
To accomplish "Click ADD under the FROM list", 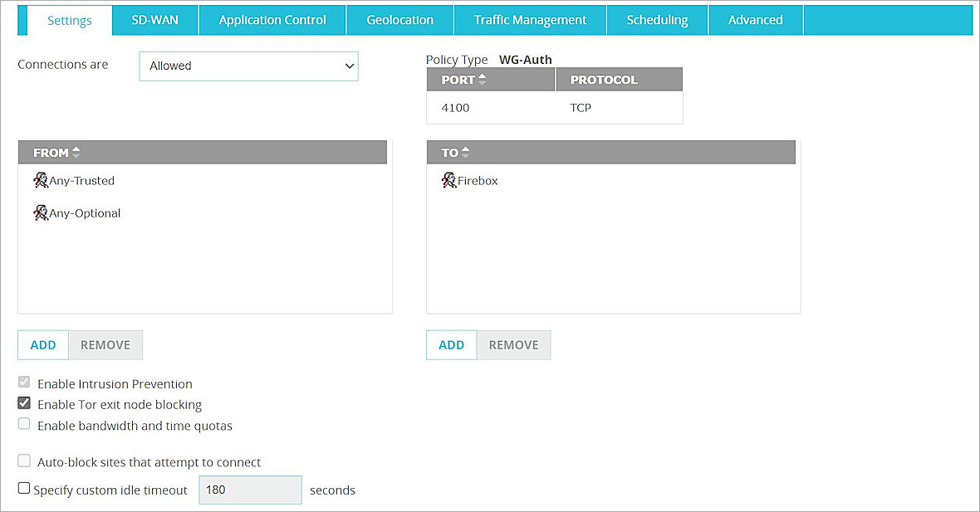I will point(42,344).
